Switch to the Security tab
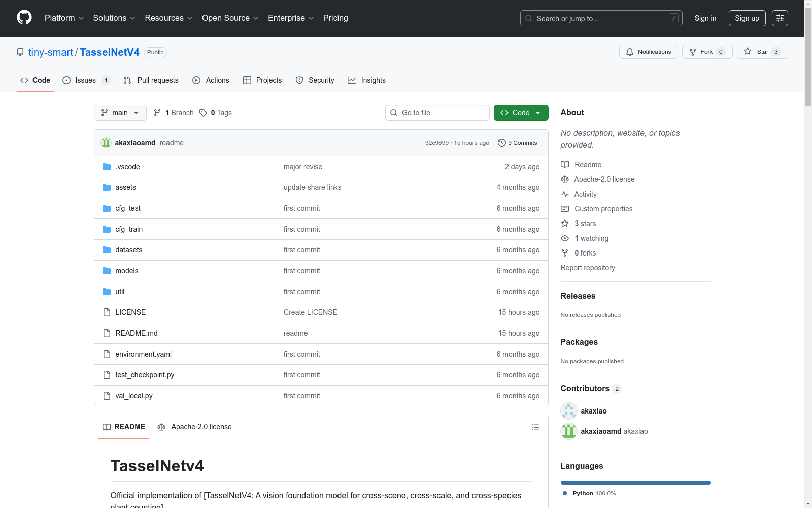Viewport: 812px width, 508px height. coord(315,80)
